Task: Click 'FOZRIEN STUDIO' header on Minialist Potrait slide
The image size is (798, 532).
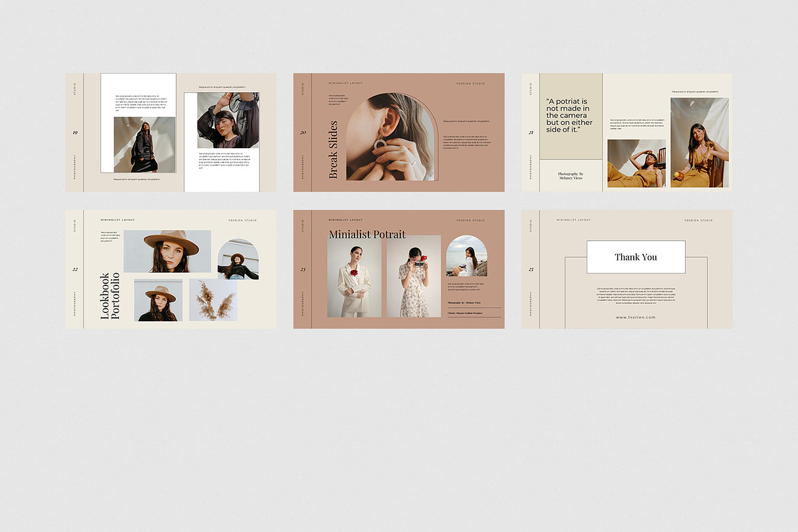Action: [x=471, y=220]
